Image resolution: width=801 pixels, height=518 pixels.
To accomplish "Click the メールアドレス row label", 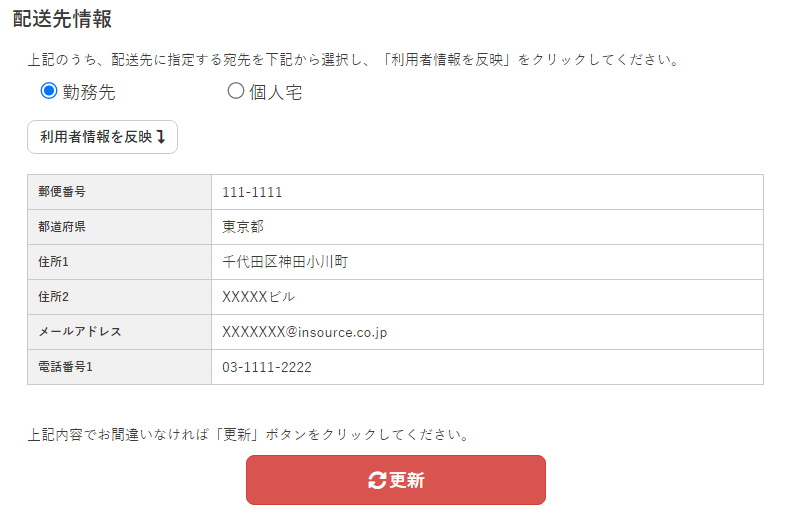I will point(80,332).
